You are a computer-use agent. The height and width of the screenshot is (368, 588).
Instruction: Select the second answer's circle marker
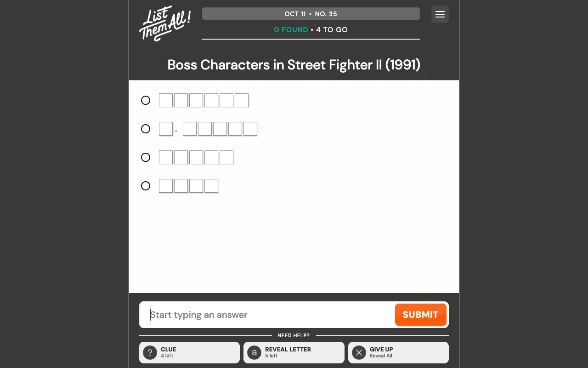pyautogui.click(x=146, y=129)
